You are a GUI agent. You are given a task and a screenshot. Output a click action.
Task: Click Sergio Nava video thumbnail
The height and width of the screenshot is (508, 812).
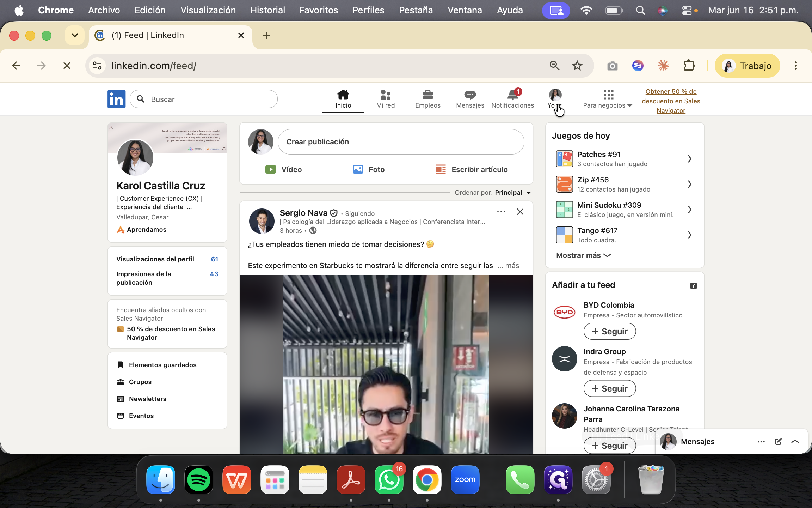(386, 364)
